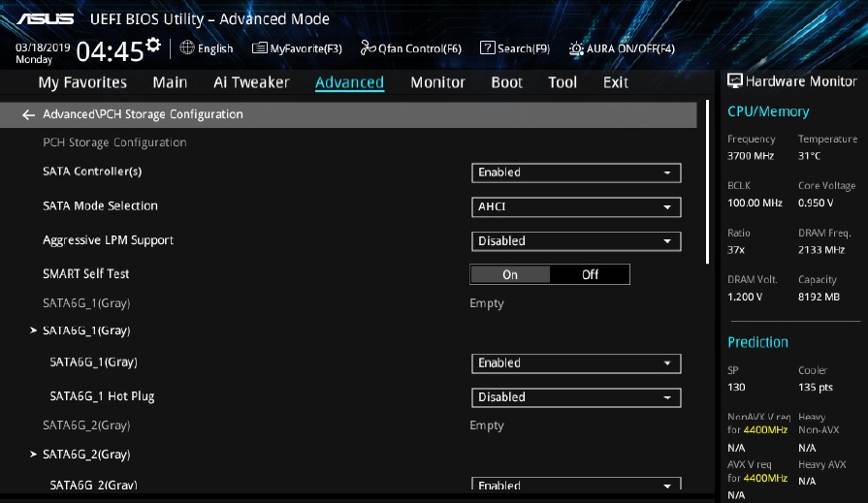
Task: Go to the Boot tab
Action: tap(506, 82)
